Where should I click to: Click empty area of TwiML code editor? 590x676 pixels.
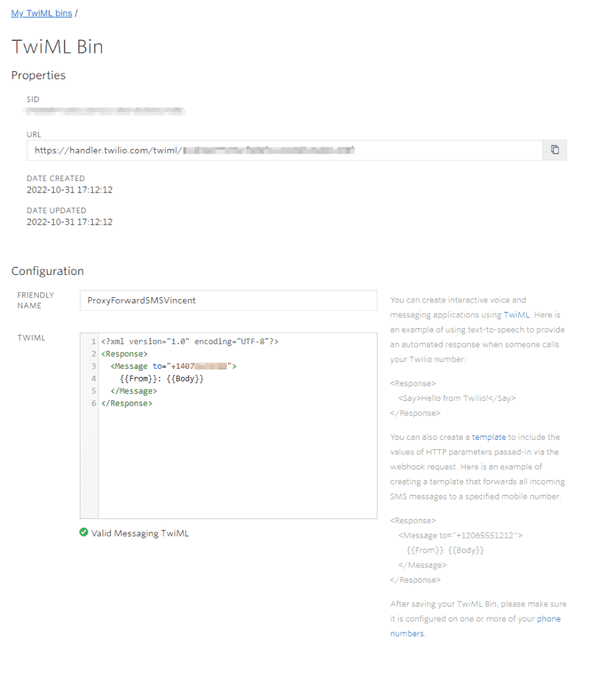point(237,463)
